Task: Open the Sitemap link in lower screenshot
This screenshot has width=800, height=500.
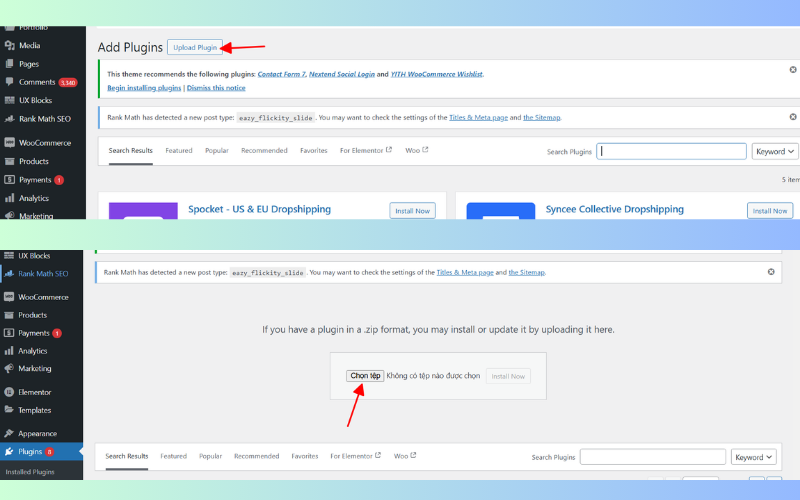Action: (x=527, y=272)
